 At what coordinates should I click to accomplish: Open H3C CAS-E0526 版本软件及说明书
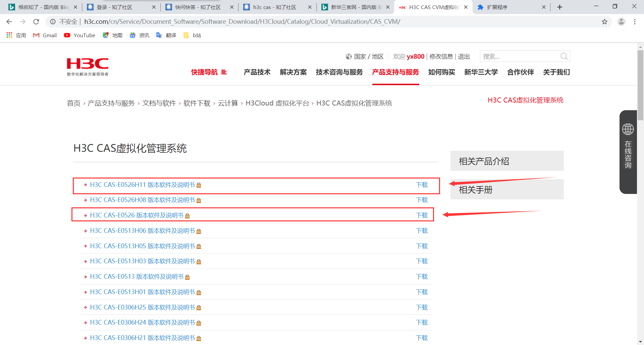click(137, 215)
